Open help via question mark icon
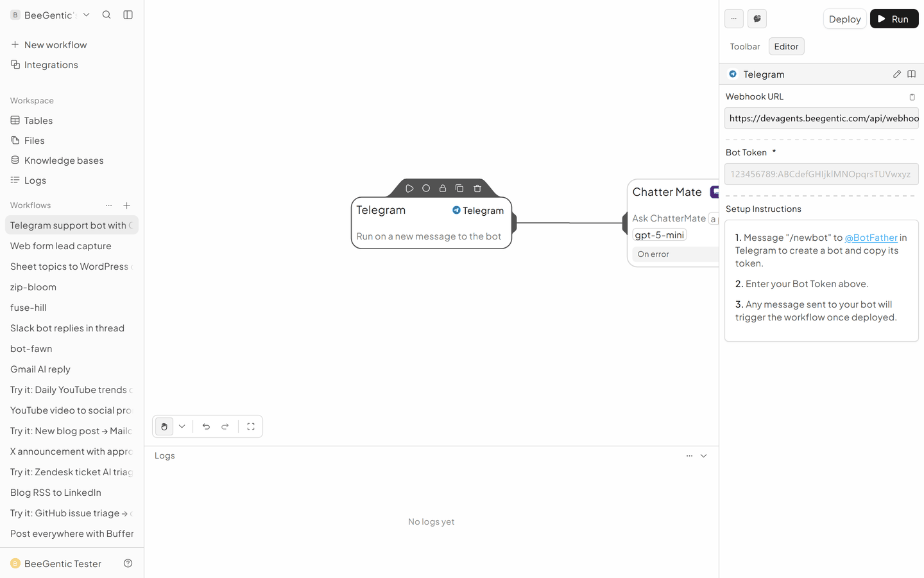 (128, 563)
